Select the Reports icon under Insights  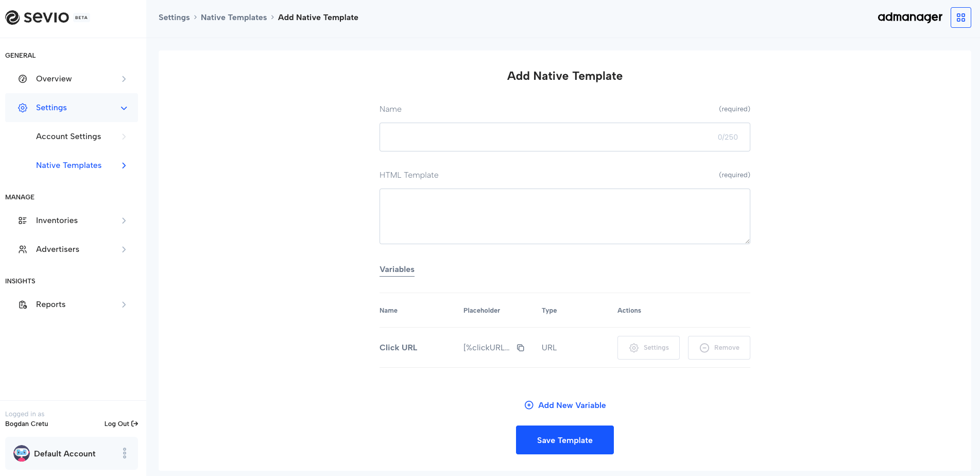22,304
